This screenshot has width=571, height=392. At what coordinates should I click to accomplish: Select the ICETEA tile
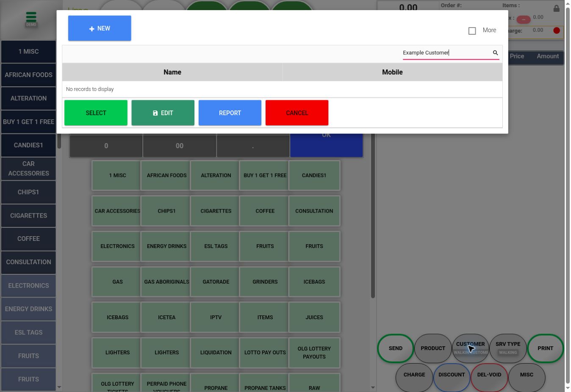coord(166,317)
